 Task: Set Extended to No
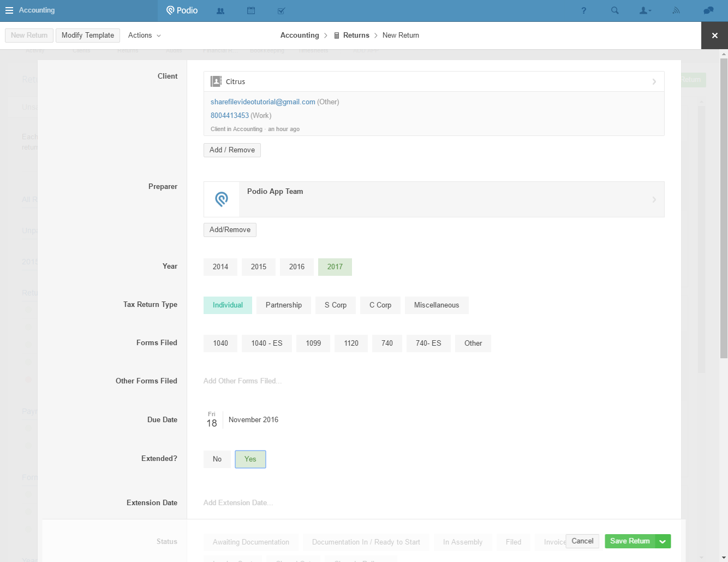(217, 459)
